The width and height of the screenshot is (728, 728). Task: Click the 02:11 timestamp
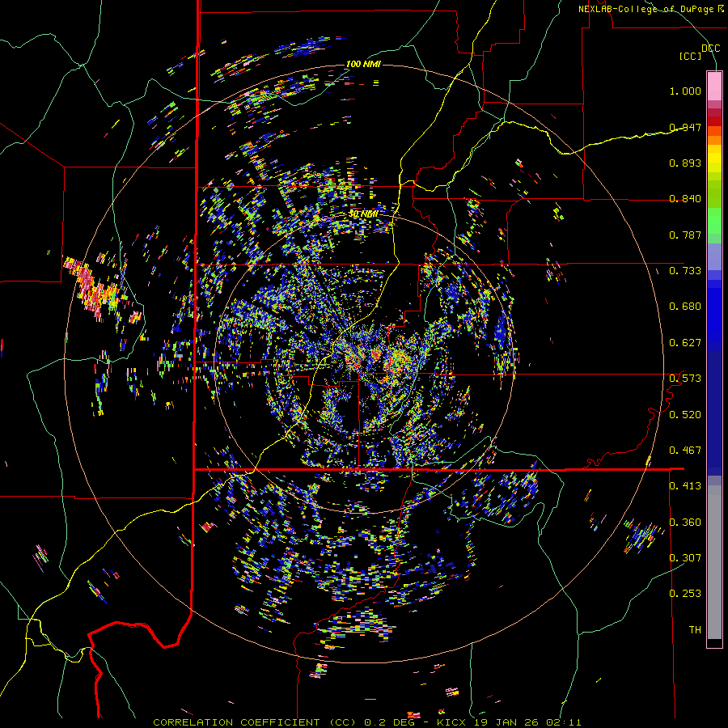[563, 722]
